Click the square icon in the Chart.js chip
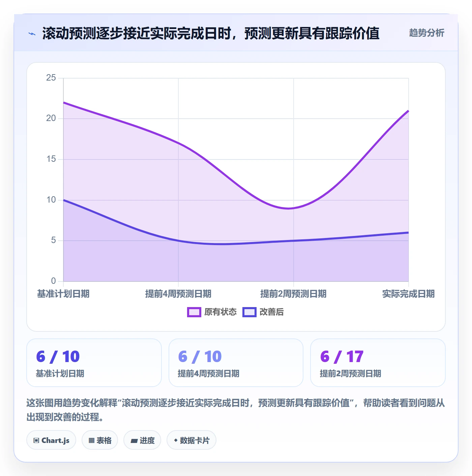Image resolution: width=472 pixels, height=476 pixels. click(36, 440)
